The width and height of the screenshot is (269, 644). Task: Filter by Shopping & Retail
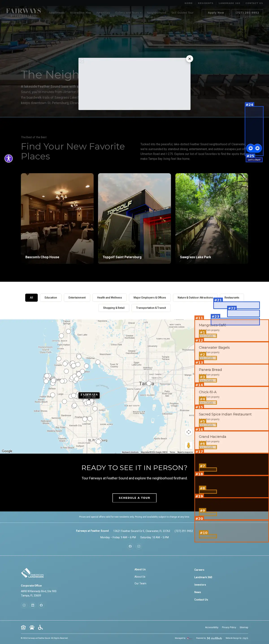(x=114, y=308)
